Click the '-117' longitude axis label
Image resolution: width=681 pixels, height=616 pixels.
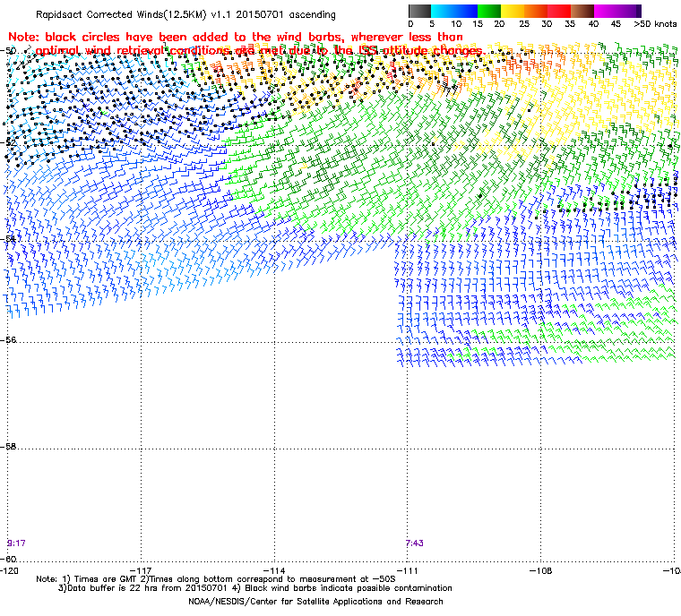[142, 570]
